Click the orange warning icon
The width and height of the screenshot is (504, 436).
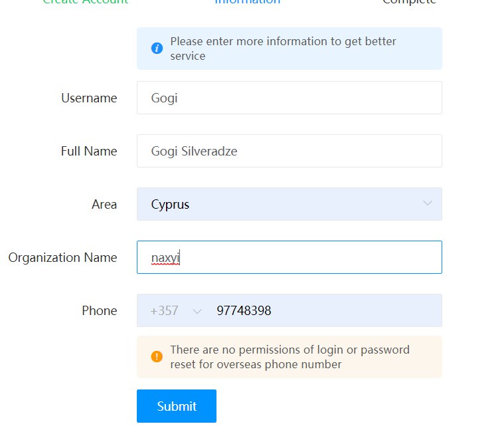[x=157, y=356]
